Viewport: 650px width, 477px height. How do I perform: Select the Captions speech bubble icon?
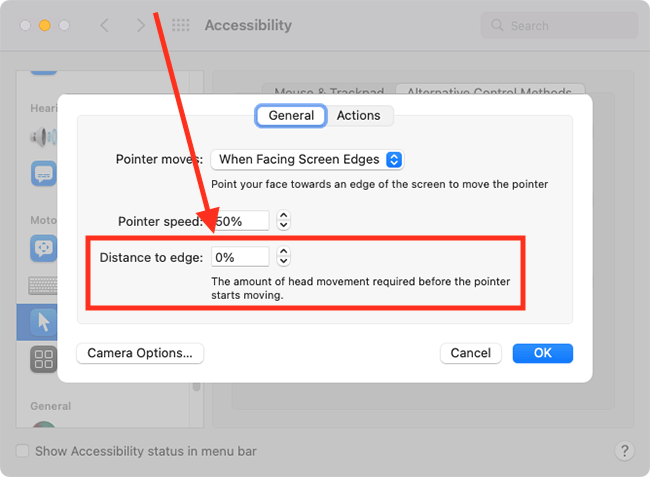[x=44, y=174]
